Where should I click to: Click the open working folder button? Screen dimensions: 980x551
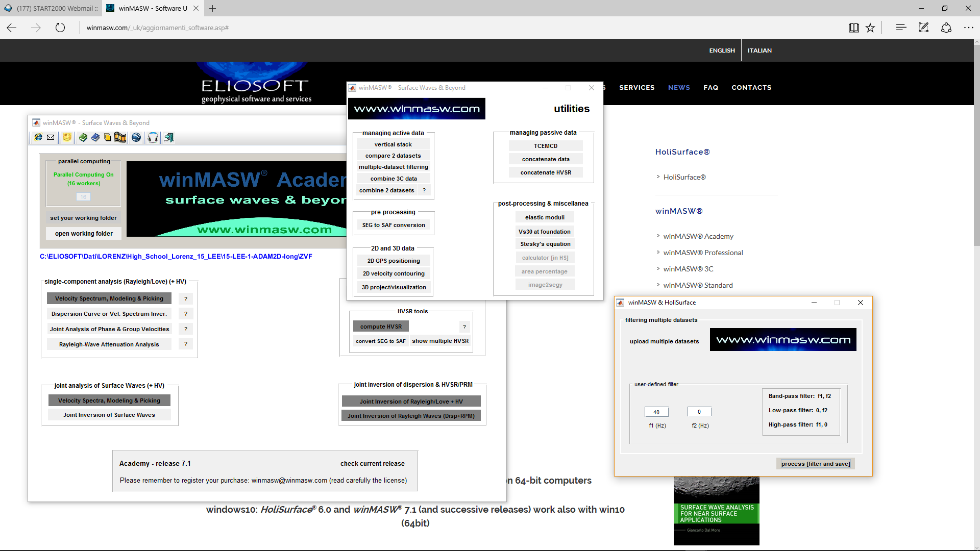(x=84, y=234)
